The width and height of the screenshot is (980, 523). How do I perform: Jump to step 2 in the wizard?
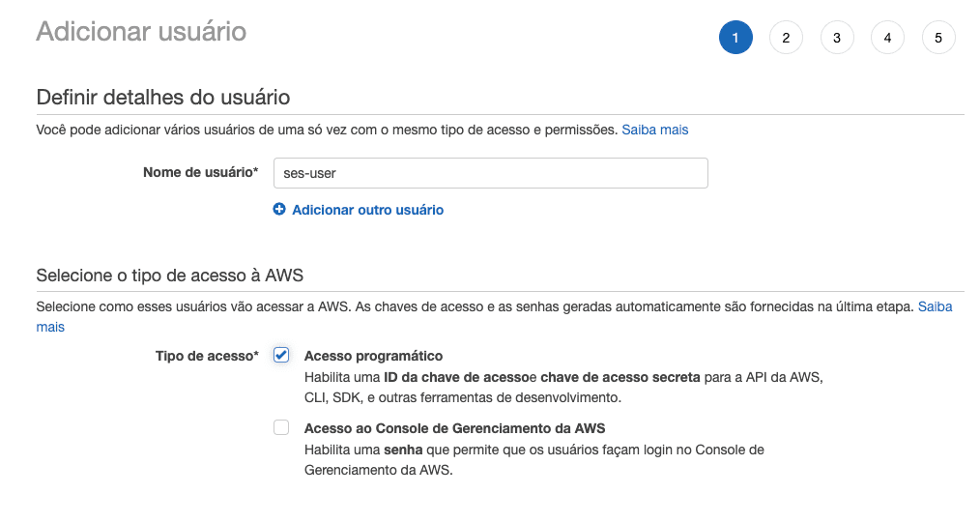tap(786, 38)
